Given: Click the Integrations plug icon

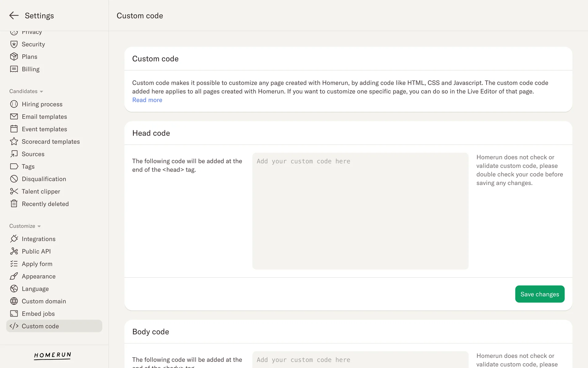Looking at the screenshot, I should tap(14, 239).
